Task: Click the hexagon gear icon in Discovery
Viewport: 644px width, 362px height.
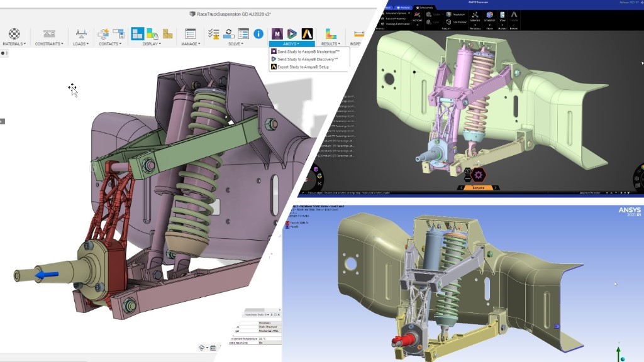Action: point(478,175)
